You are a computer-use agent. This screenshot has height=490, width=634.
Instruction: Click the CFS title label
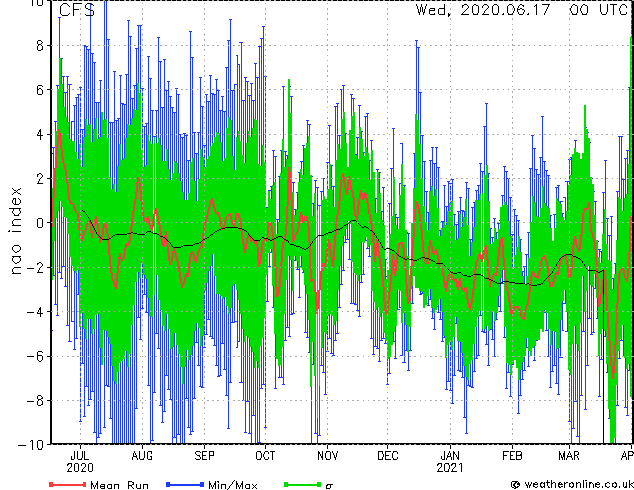[x=77, y=10]
